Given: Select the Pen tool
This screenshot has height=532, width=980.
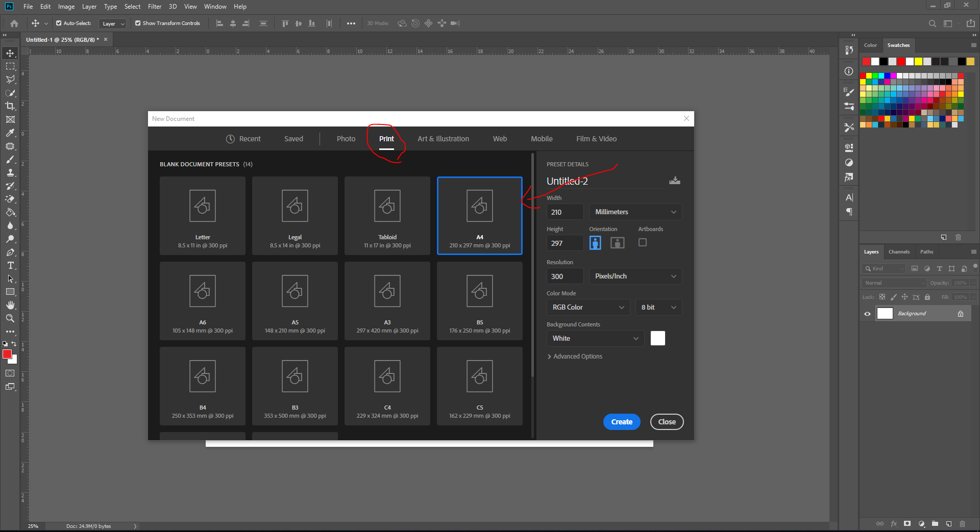Looking at the screenshot, I should 10,252.
